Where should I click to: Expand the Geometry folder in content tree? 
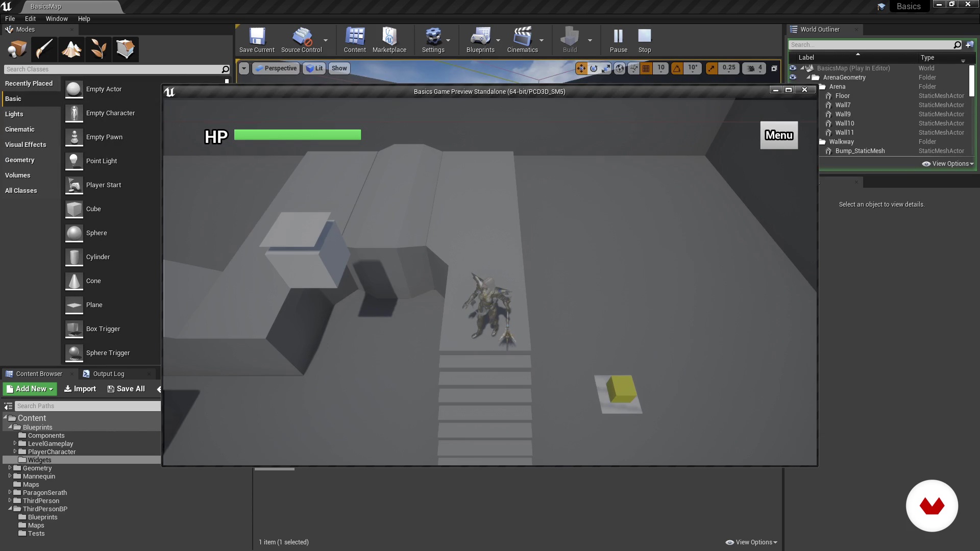(x=10, y=468)
